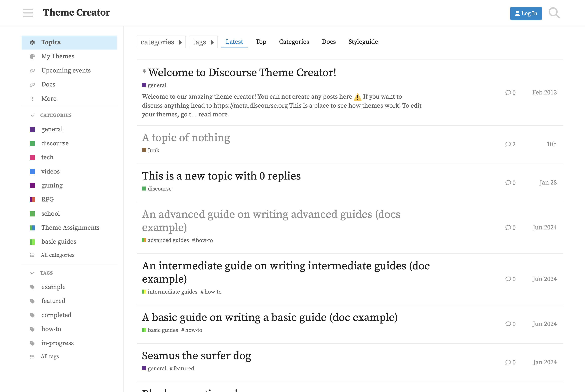
Task: Click reply bubble icon for Welcome topic
Action: point(508,92)
